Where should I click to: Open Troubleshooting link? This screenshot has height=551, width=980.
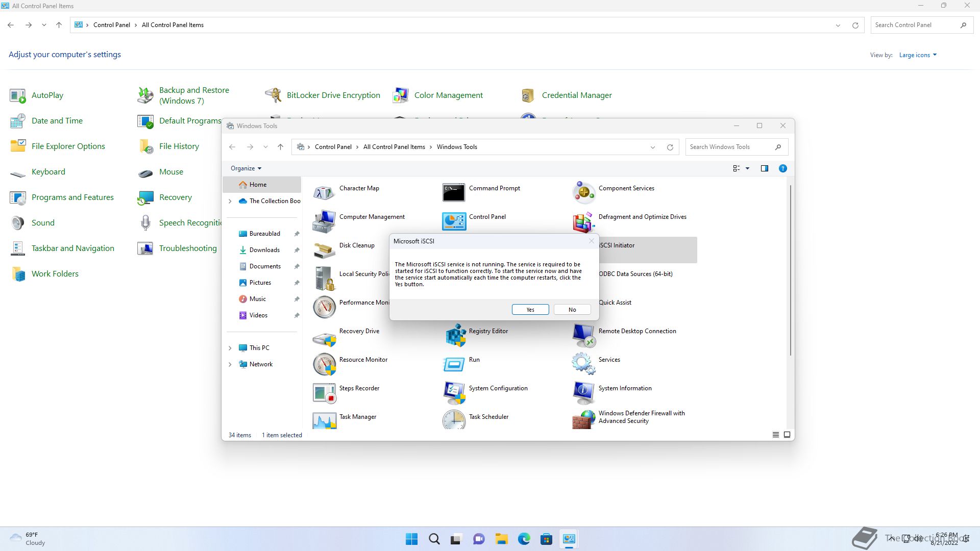point(188,248)
